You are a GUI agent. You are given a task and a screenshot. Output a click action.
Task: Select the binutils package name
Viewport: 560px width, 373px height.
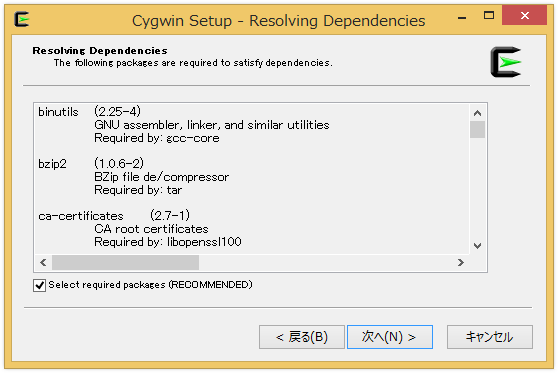point(58,112)
